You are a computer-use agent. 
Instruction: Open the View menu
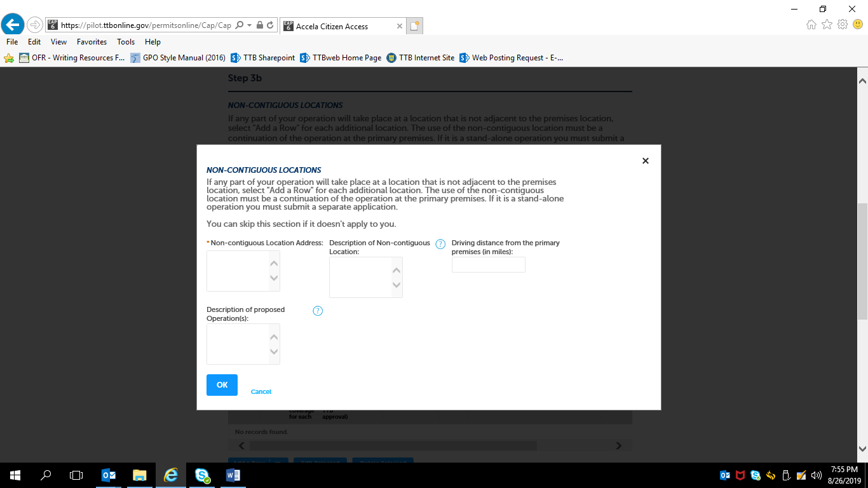pyautogui.click(x=59, y=42)
